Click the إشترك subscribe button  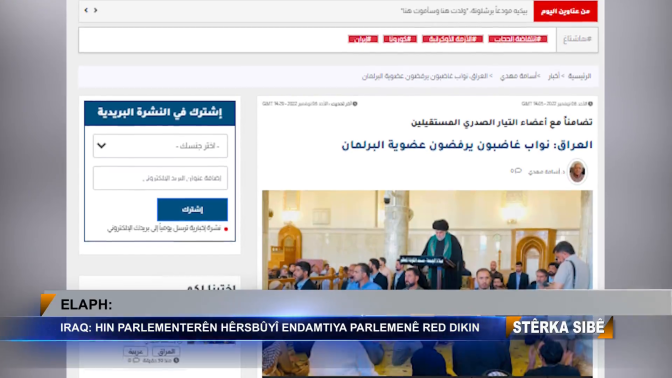tap(192, 210)
